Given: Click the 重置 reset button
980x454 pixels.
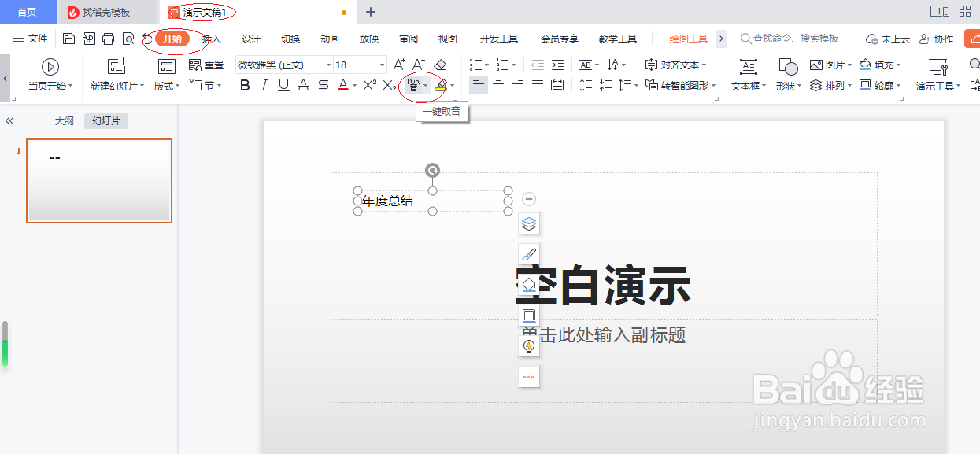Looking at the screenshot, I should (206, 65).
